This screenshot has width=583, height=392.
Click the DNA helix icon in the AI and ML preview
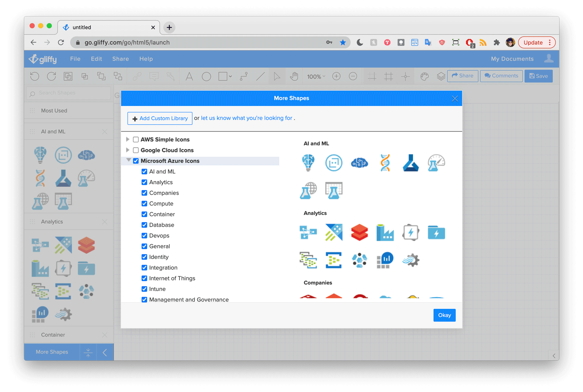point(385,163)
